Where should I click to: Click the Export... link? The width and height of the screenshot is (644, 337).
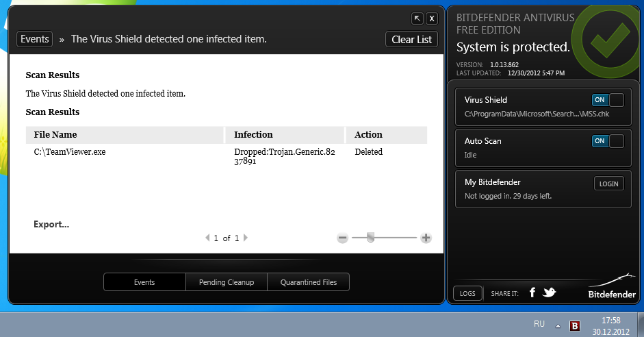tap(51, 225)
